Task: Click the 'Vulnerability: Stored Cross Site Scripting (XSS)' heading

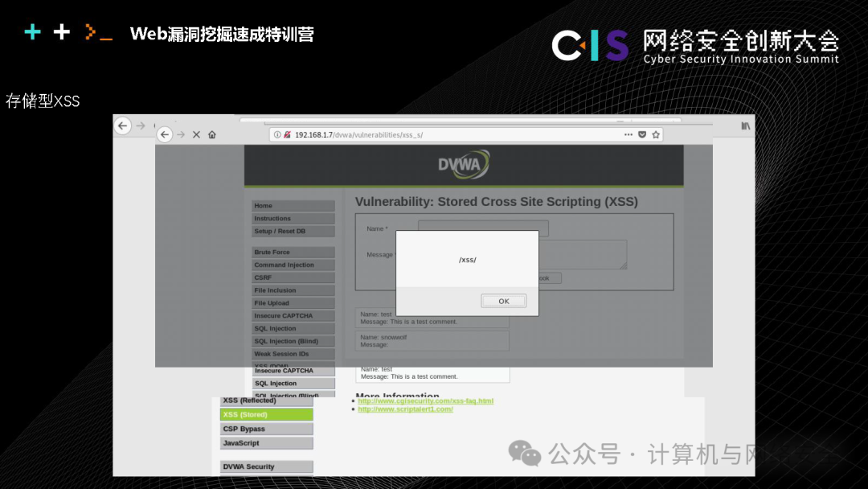Action: (497, 202)
